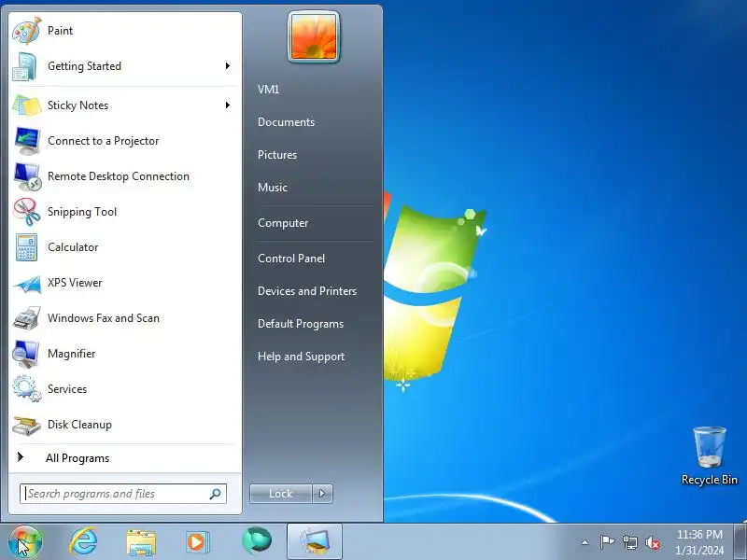Click the Snipping Tool text label
Screen dimensions: 747x560
82,212
